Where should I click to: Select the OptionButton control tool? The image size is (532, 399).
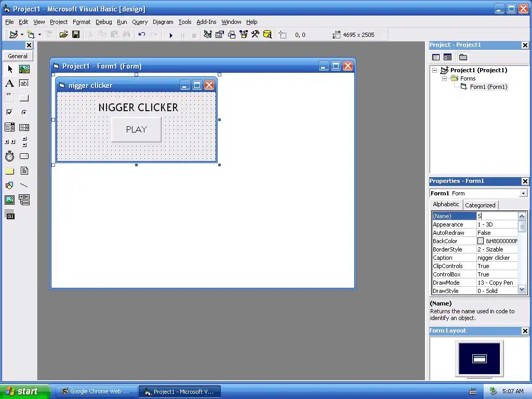[x=24, y=112]
